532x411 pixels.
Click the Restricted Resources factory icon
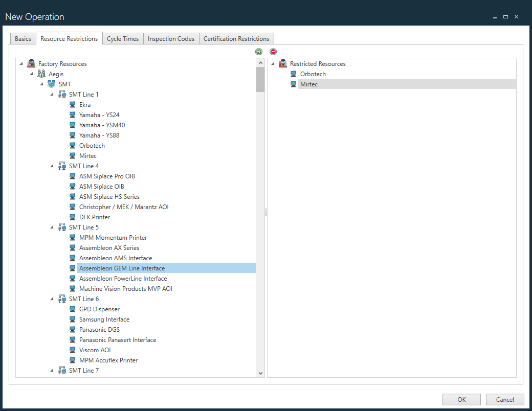click(x=283, y=63)
